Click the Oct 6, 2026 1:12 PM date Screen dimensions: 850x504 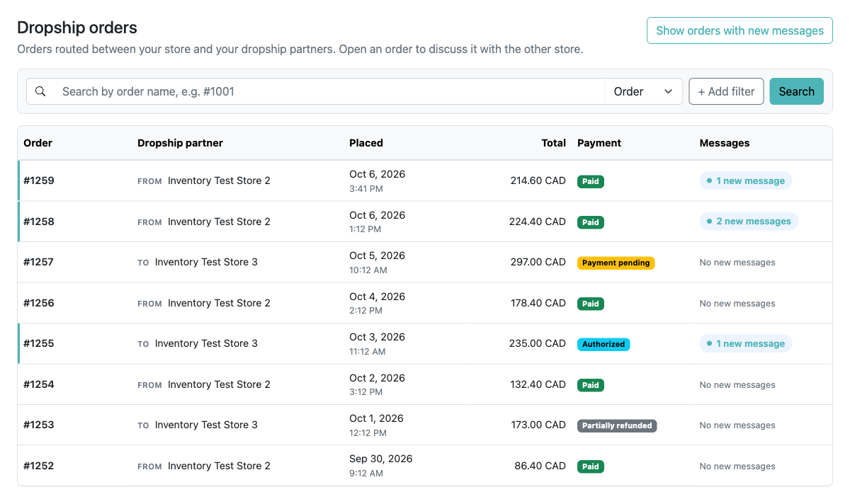[x=378, y=222]
